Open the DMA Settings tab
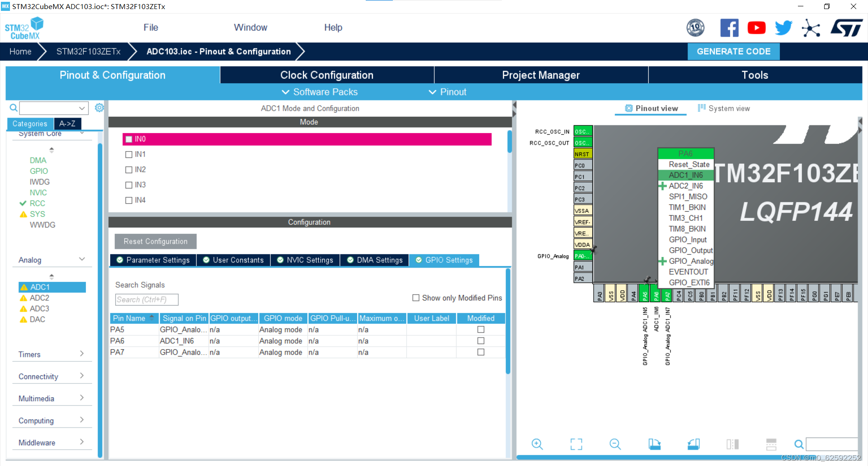This screenshot has width=868, height=466. [374, 260]
